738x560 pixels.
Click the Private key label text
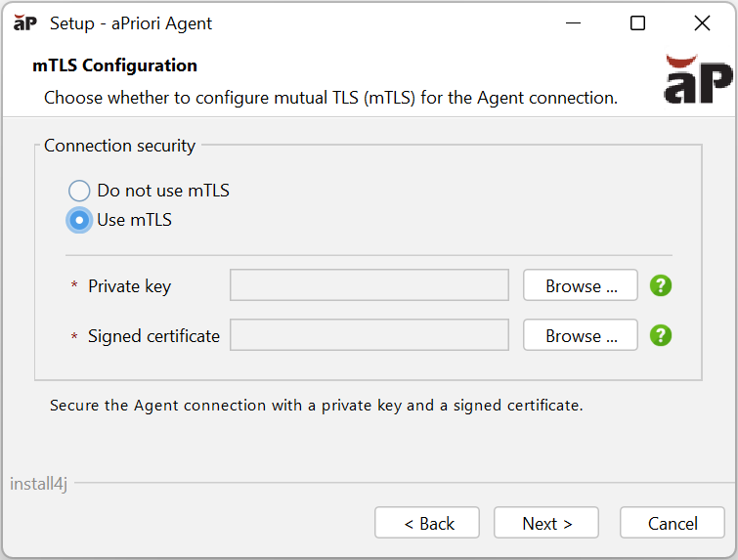129,286
